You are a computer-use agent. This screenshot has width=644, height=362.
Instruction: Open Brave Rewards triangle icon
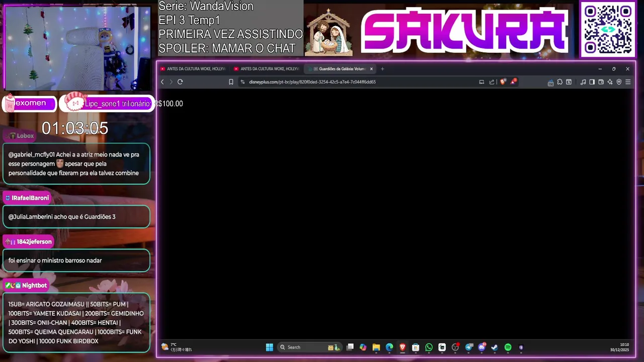click(513, 81)
